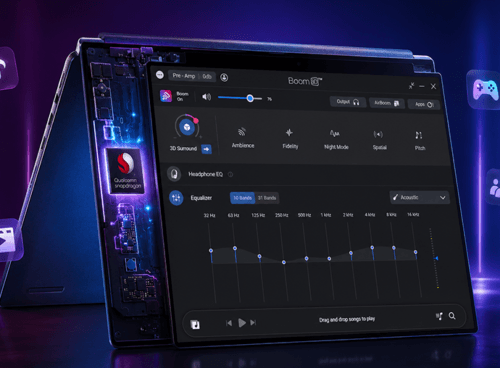The width and height of the screenshot is (500, 368).
Task: Expand the Acoustic preset dropdown
Action: [420, 197]
